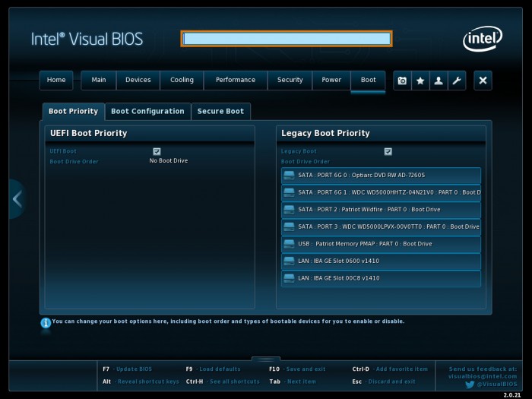Click drive icon for LAN Slot 0600 entry
532x399 pixels.
289,261
